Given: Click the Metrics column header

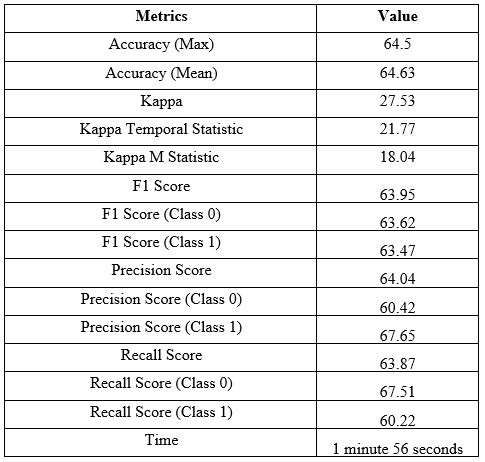Looking at the screenshot, I should tap(161, 16).
